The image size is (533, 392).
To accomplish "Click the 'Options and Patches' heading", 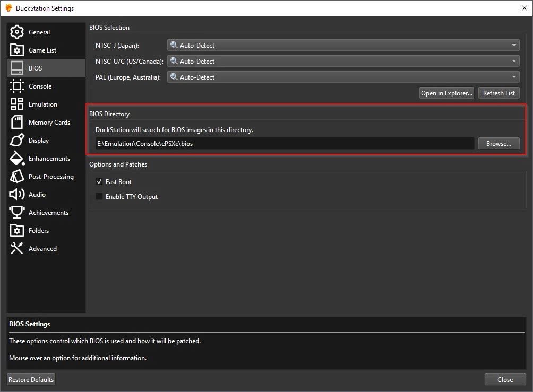I will 118,164.
